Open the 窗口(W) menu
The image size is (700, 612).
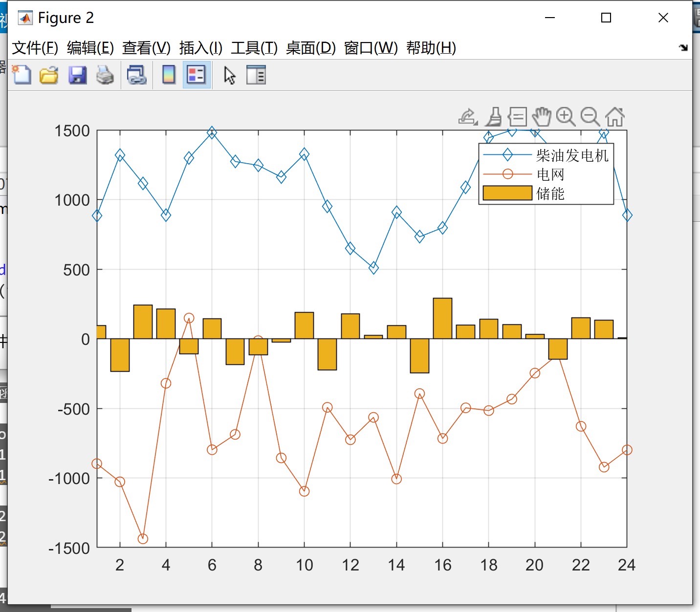click(x=371, y=48)
